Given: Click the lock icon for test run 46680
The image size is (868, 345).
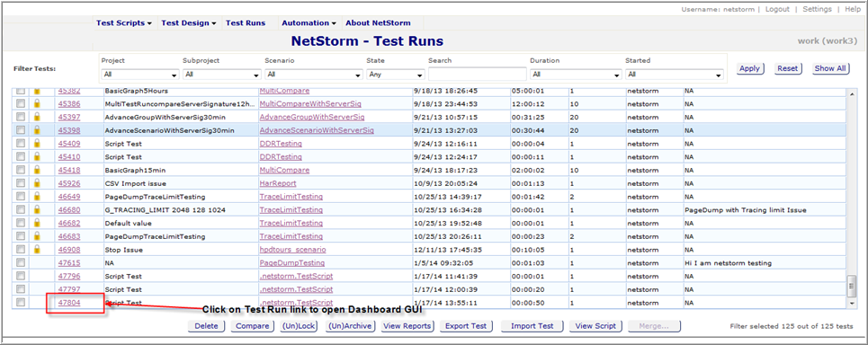Looking at the screenshot, I should coord(38,209).
